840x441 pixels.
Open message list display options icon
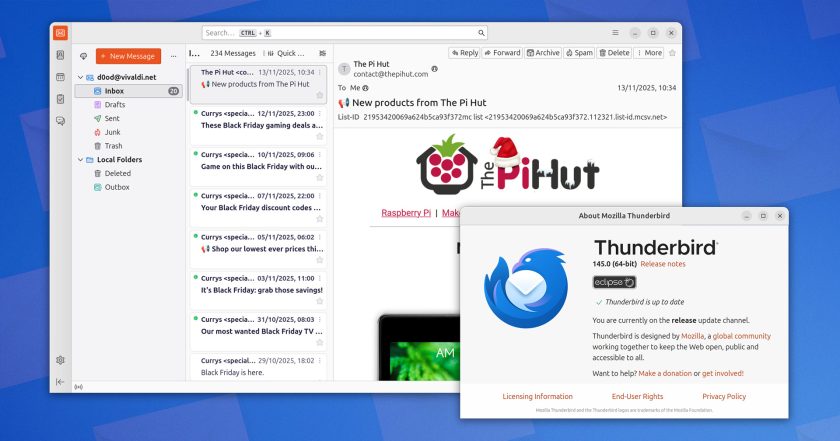pyautogui.click(x=322, y=53)
